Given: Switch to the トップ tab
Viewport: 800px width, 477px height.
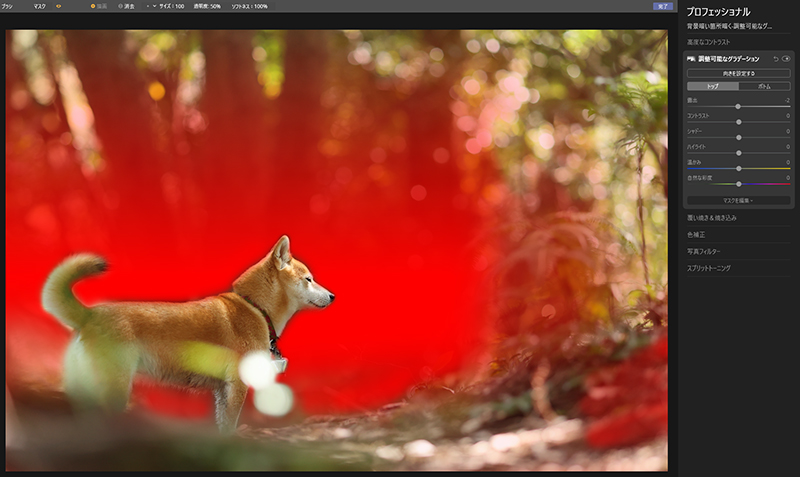Looking at the screenshot, I should 713,86.
